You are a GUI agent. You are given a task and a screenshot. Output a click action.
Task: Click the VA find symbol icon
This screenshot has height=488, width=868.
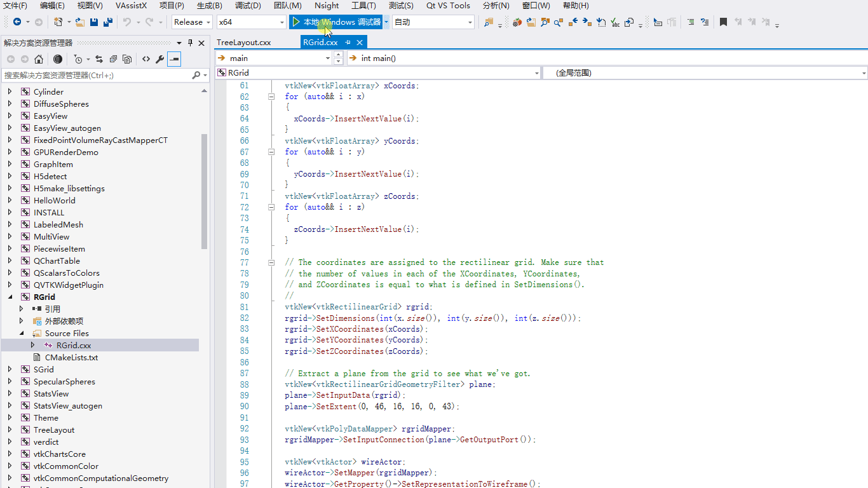[x=545, y=22]
